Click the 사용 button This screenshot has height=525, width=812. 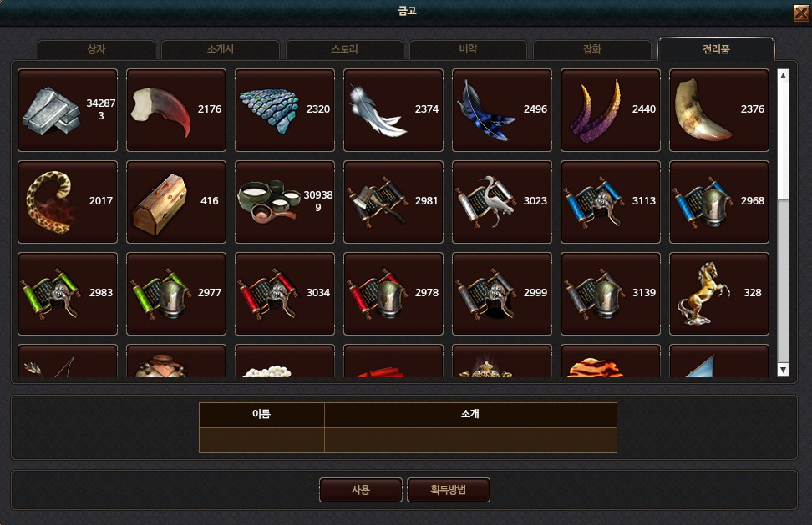tap(361, 490)
